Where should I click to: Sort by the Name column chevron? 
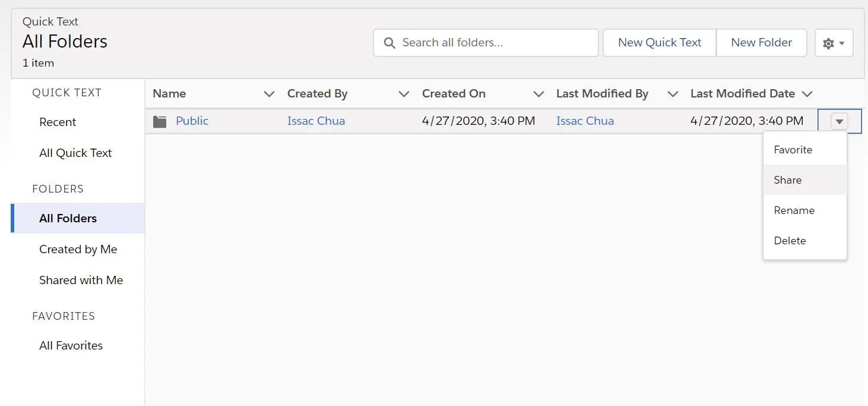(269, 94)
